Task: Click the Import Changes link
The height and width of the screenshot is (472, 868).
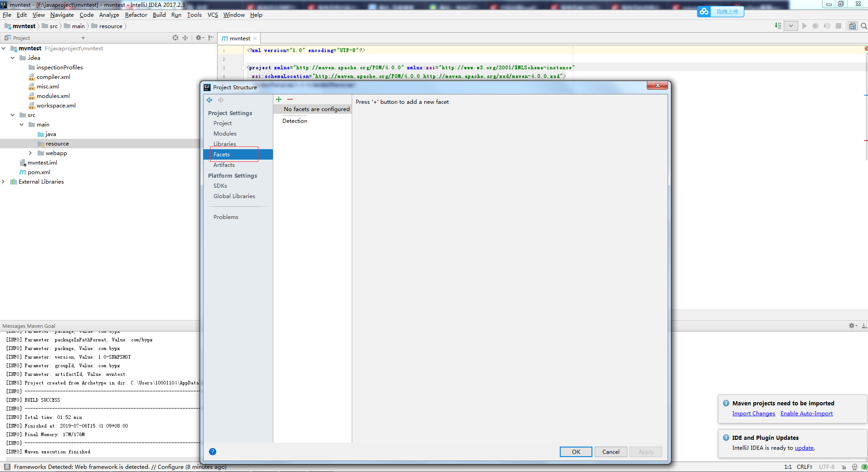Action: [754, 414]
